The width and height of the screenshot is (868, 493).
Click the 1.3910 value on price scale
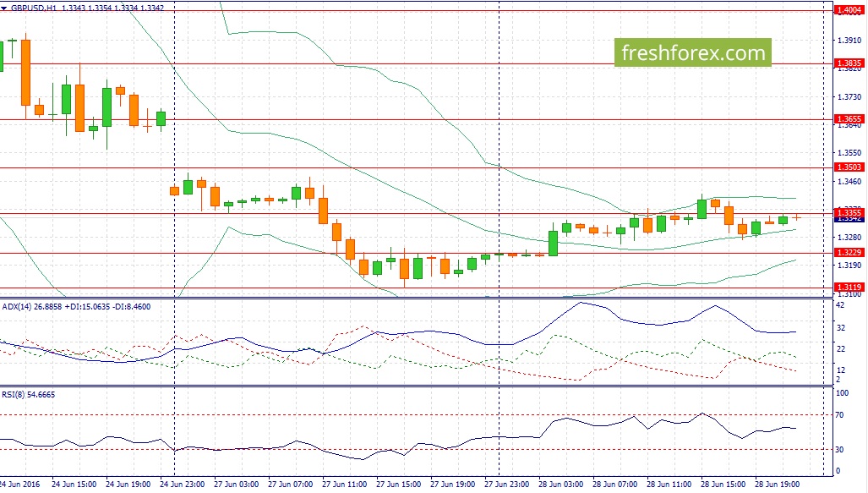849,41
